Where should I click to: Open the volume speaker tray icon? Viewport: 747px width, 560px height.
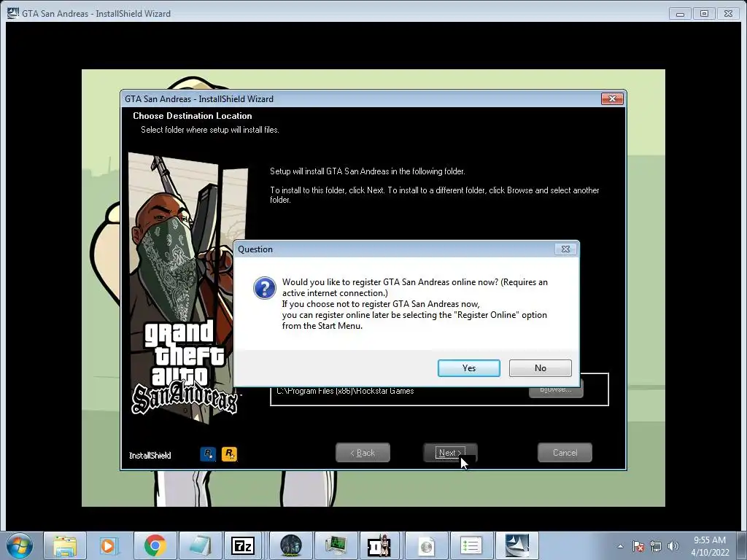[x=673, y=546]
